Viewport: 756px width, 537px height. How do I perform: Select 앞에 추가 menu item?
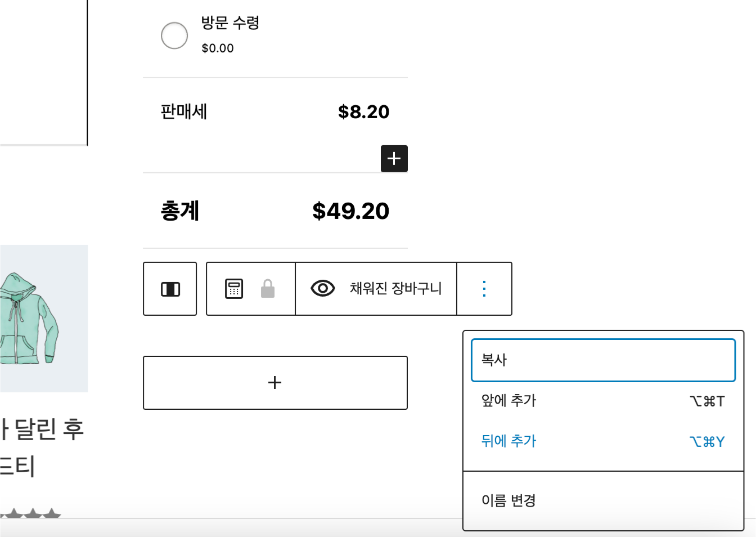click(603, 401)
